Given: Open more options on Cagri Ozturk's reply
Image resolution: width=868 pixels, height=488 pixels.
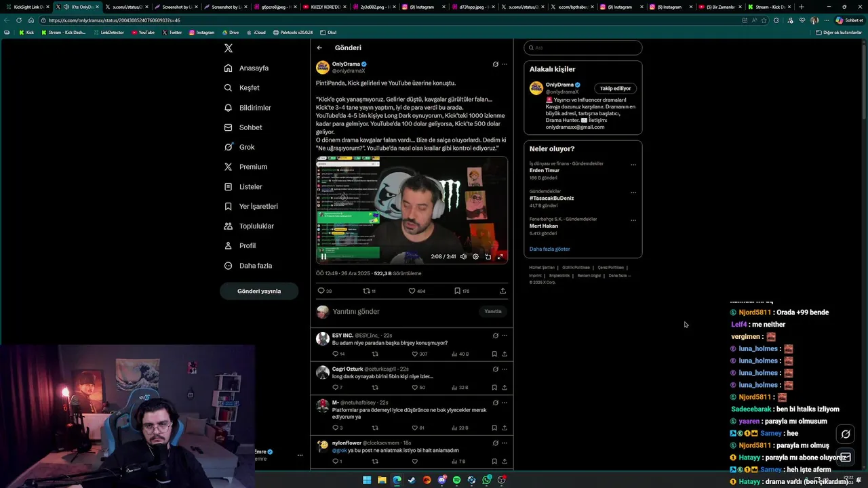Looking at the screenshot, I should (505, 369).
